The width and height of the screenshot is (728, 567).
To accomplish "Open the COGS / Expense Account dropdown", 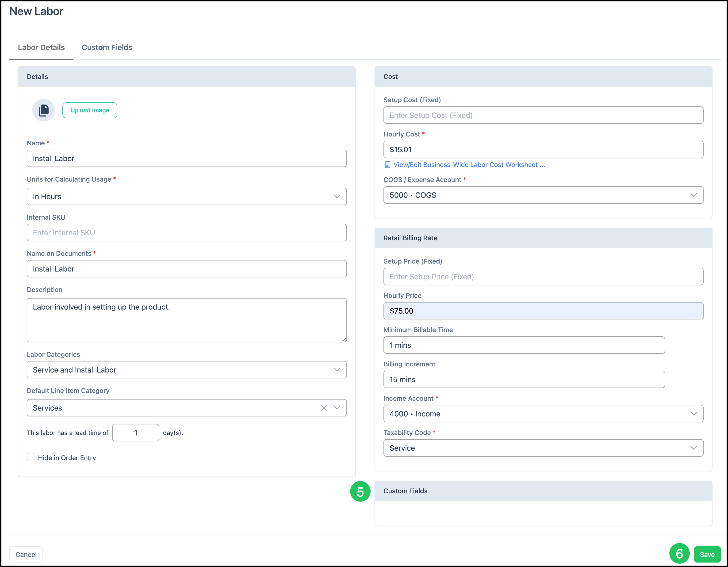I will click(543, 195).
